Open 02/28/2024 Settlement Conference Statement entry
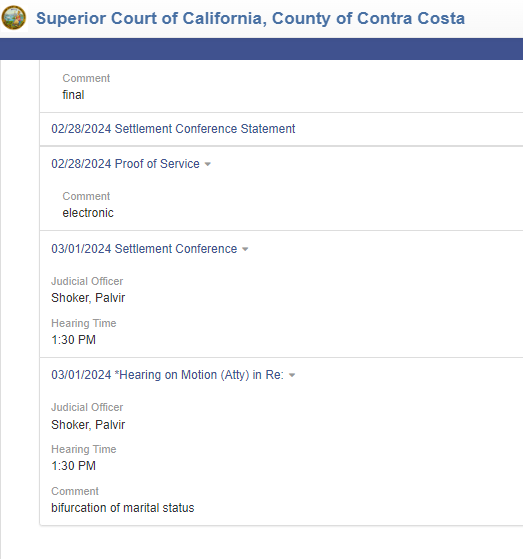This screenshot has width=523, height=559. point(173,129)
